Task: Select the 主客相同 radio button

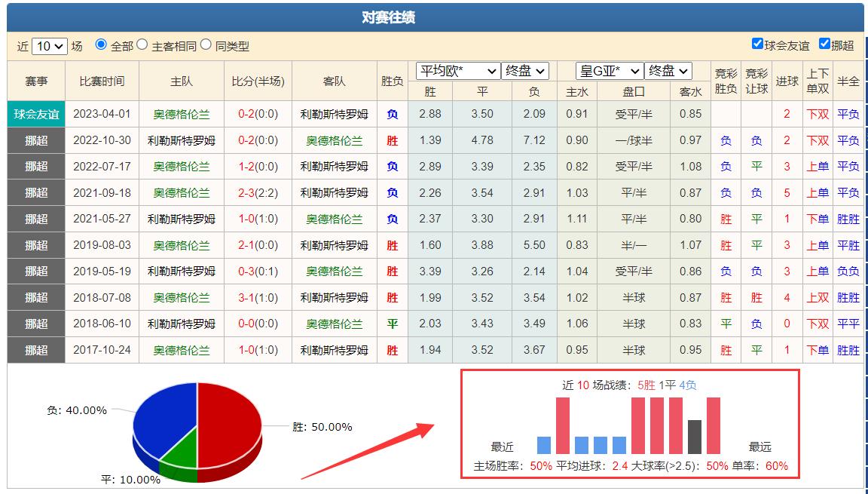Action: tap(143, 45)
